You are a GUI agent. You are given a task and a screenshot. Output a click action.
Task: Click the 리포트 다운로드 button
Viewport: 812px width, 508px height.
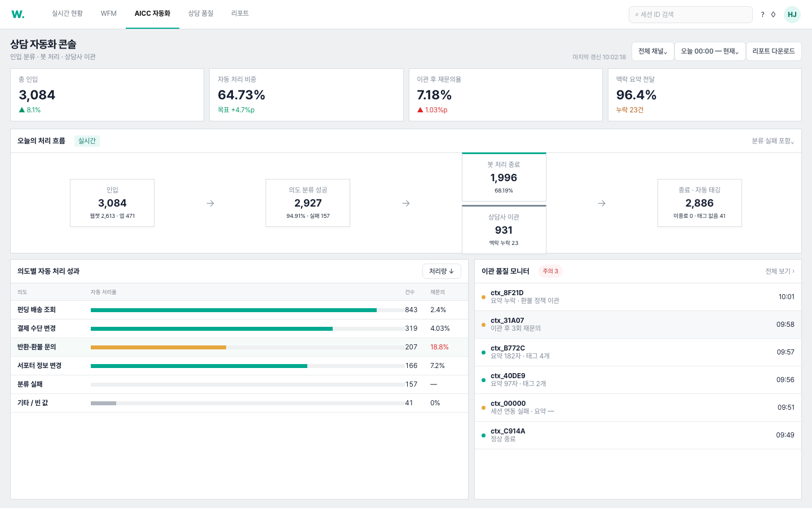click(774, 51)
